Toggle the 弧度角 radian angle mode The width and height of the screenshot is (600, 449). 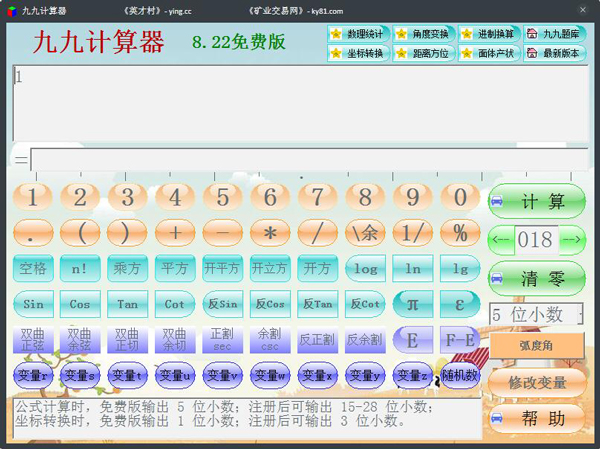click(x=537, y=345)
